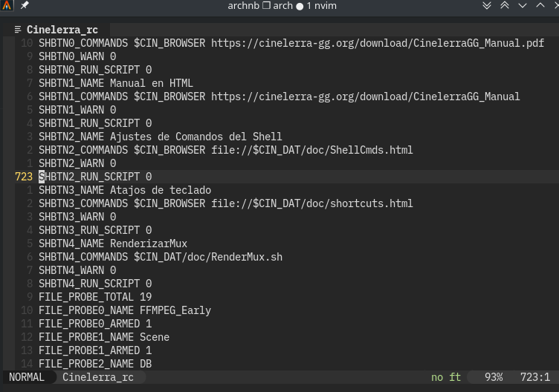
Task: Close the terminal window
Action: (554, 6)
